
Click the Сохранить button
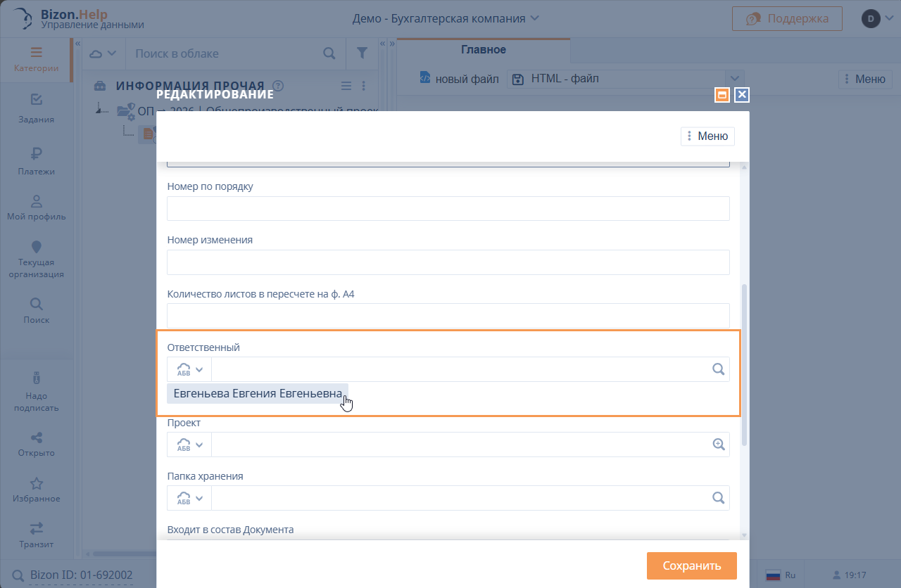pos(691,565)
